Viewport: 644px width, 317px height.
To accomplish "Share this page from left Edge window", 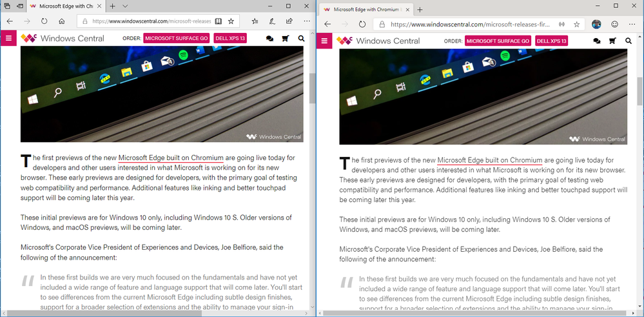I will (x=289, y=21).
